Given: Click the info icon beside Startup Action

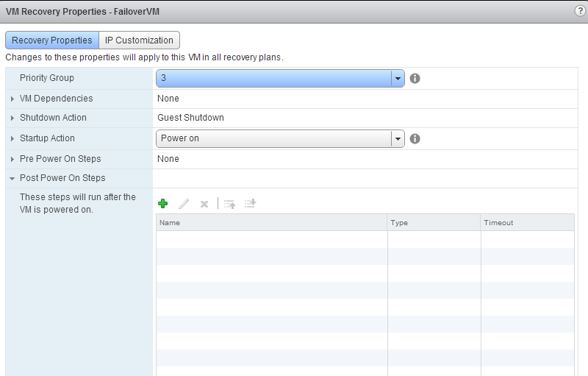Looking at the screenshot, I should (415, 138).
